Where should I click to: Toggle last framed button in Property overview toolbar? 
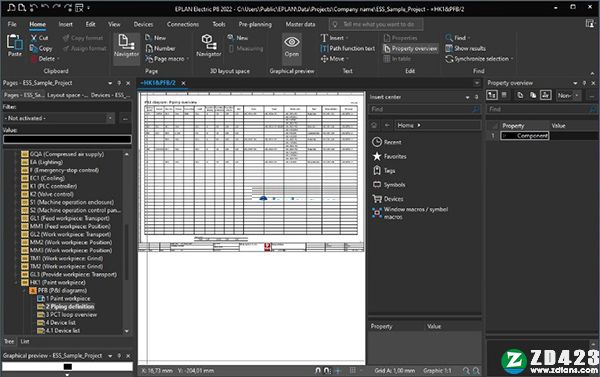click(x=546, y=95)
